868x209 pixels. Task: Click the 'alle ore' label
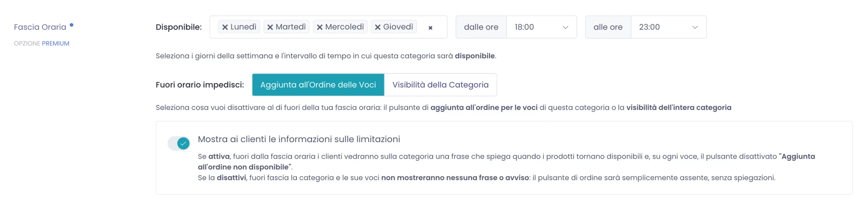(x=608, y=27)
